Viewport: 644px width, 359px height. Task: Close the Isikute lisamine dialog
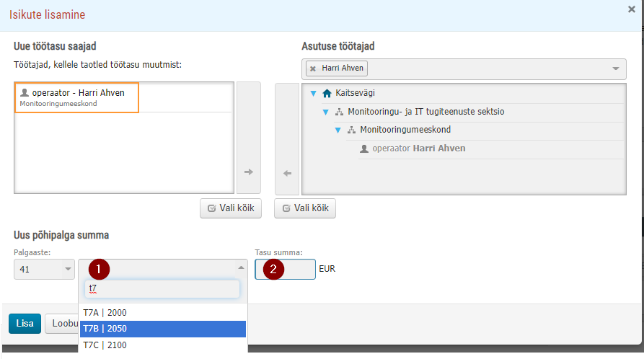[x=632, y=9]
